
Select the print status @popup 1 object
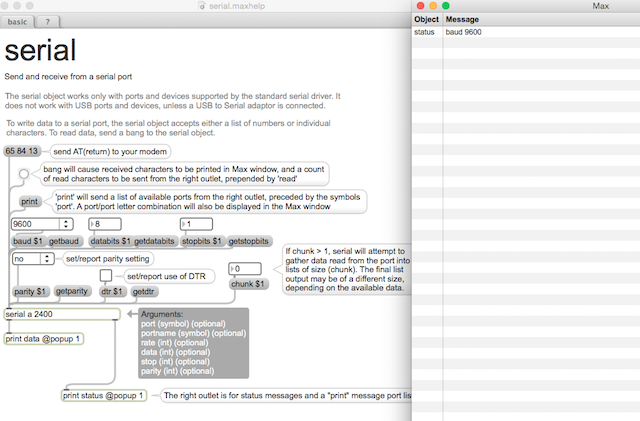coord(104,396)
